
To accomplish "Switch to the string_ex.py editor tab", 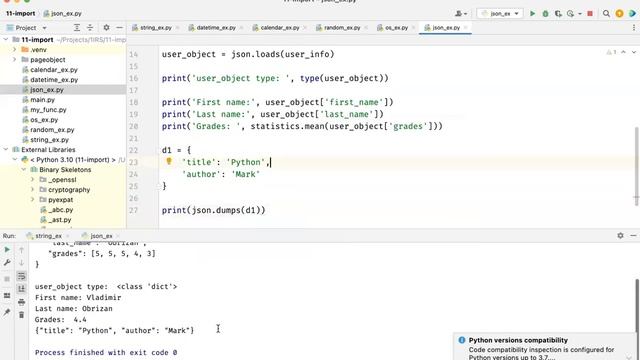I will tap(155, 28).
